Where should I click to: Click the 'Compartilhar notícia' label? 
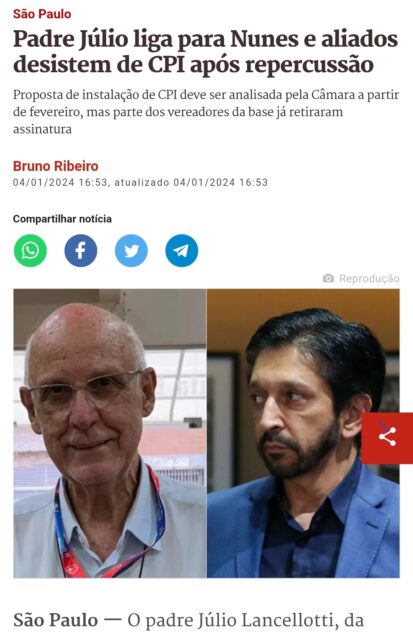62,219
